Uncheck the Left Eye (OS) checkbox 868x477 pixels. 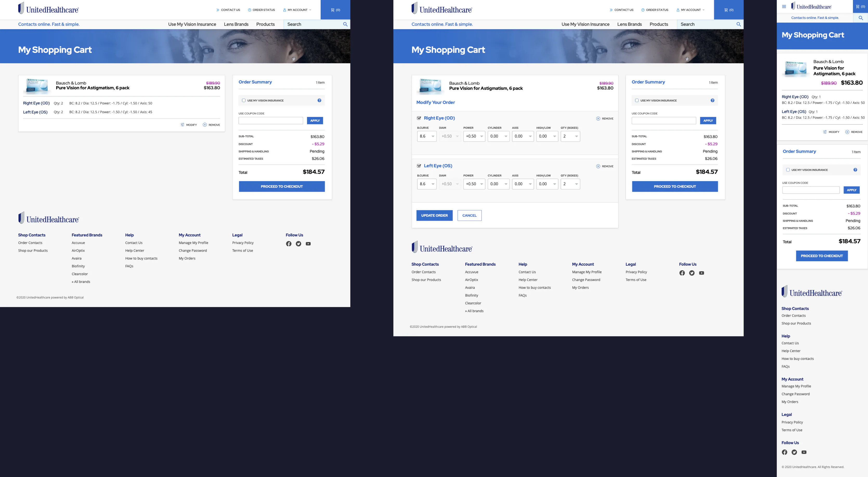419,166
